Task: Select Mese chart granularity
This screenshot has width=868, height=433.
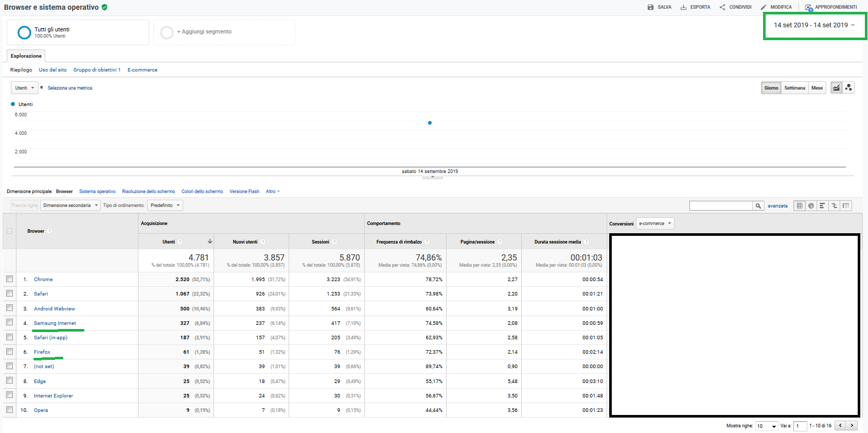Action: (x=817, y=88)
